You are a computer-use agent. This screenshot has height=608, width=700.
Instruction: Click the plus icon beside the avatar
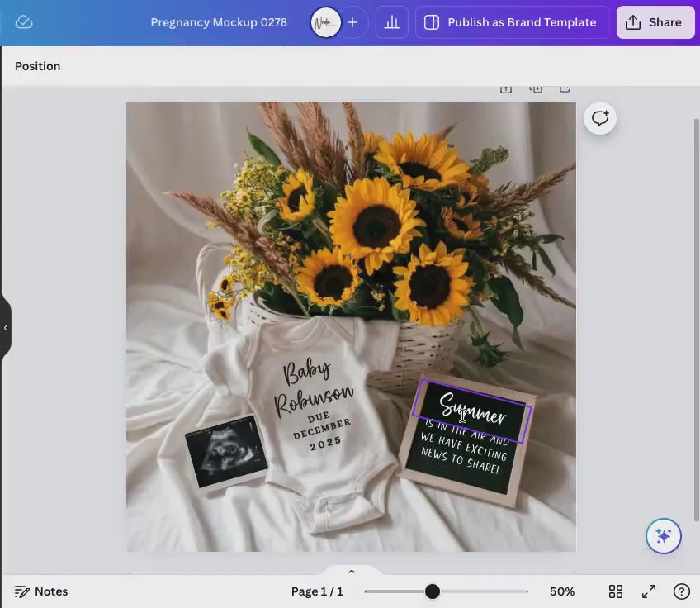pos(352,22)
